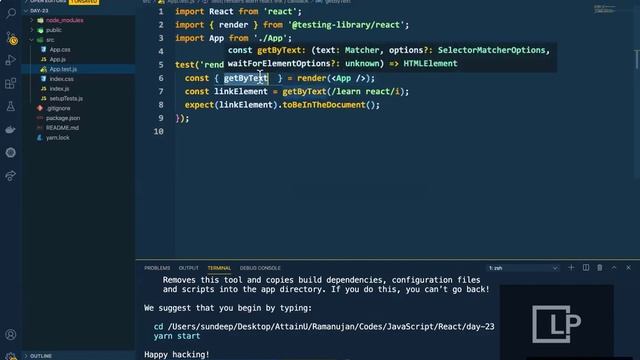The width and height of the screenshot is (640, 360).
Task: Click '@testing-library/react' import string
Action: [x=346, y=25]
